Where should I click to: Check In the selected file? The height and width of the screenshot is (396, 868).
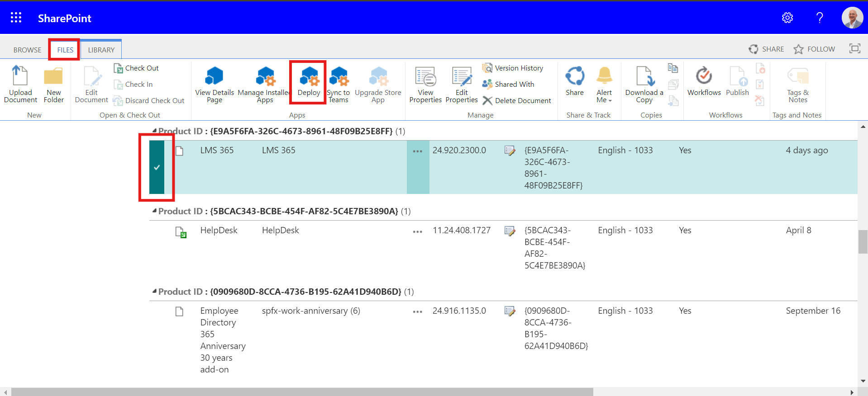click(133, 85)
